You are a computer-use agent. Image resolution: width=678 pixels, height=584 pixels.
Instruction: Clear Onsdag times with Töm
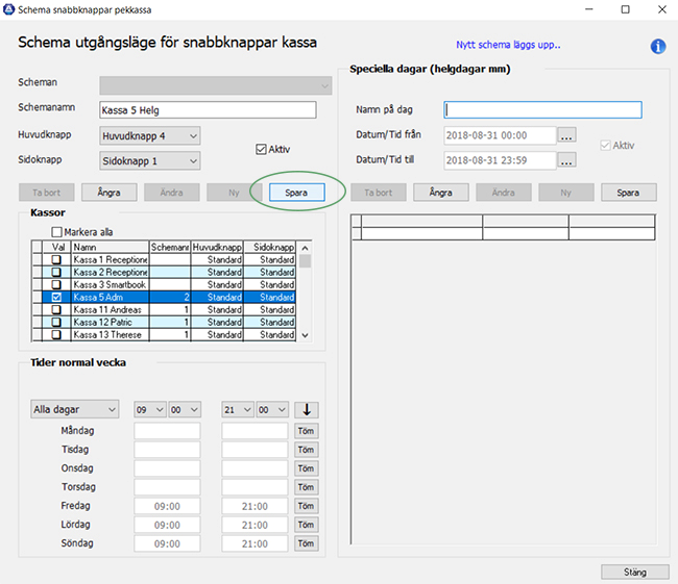pyautogui.click(x=306, y=468)
